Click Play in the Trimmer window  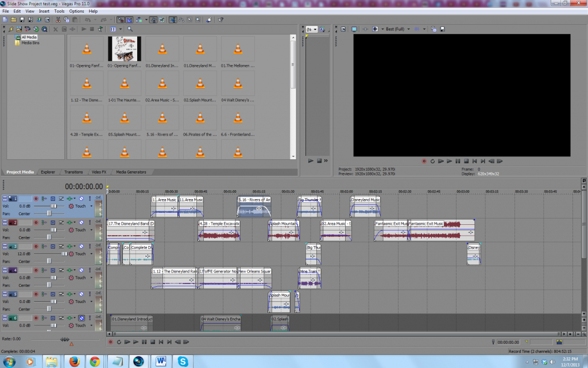click(311, 161)
